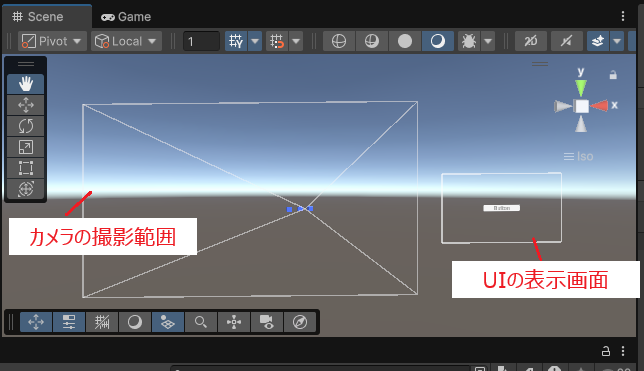Toggle scene lighting button
The image size is (644, 371).
point(566,41)
